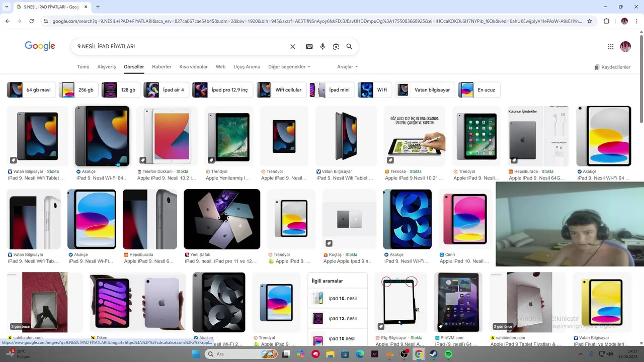Bookmark this page with star icon

(590, 21)
